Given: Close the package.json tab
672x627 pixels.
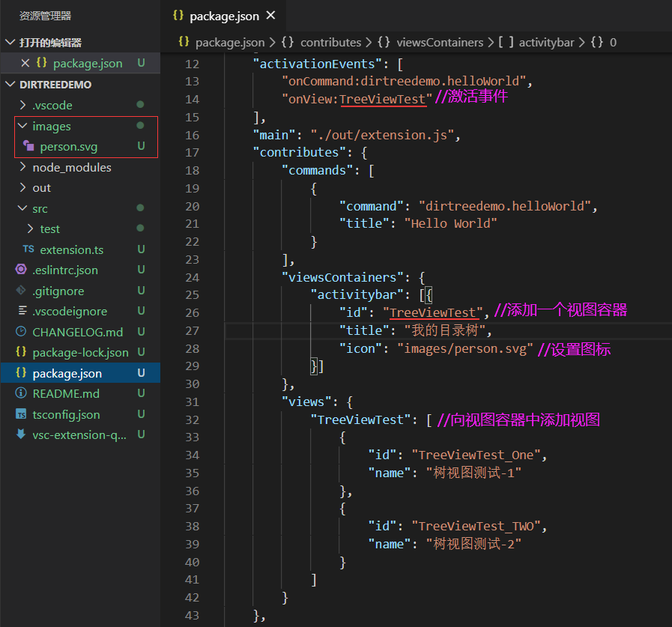Looking at the screenshot, I should coord(270,13).
